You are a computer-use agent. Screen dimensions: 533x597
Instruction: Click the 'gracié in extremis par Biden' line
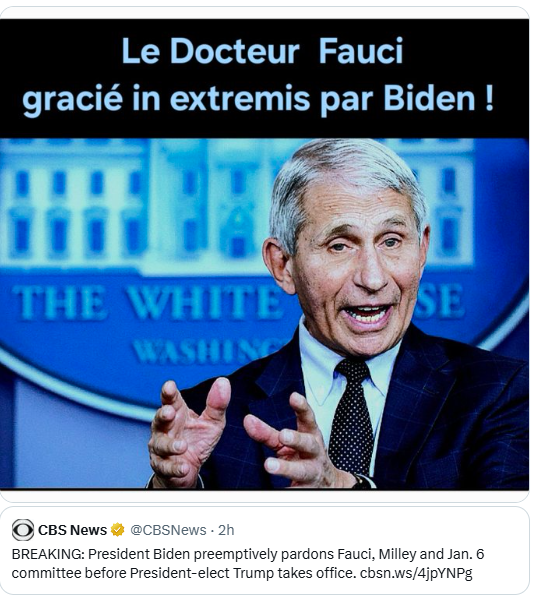(258, 99)
